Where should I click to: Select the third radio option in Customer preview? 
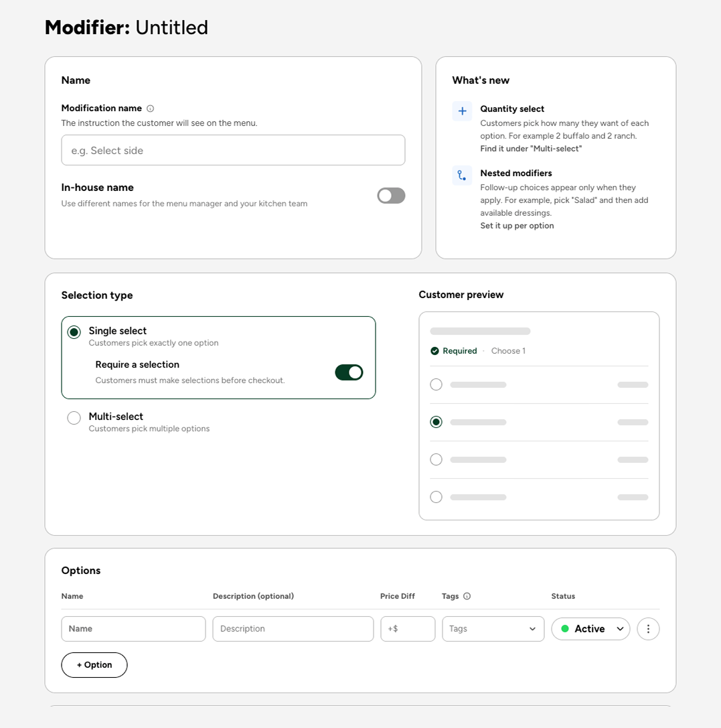[436, 459]
